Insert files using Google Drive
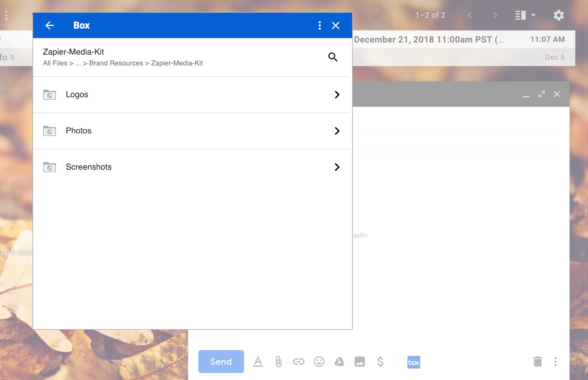This screenshot has height=380, width=588. click(x=339, y=362)
